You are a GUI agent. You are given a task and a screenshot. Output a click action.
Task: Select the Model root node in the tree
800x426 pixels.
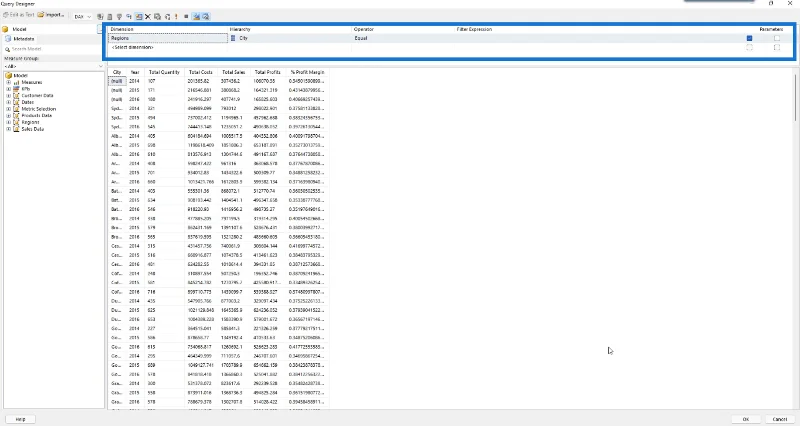[x=20, y=76]
